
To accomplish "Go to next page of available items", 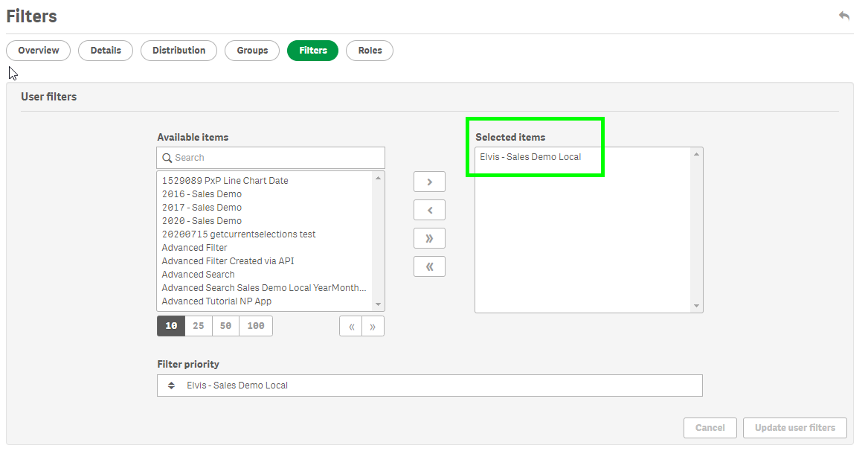I will [x=373, y=326].
